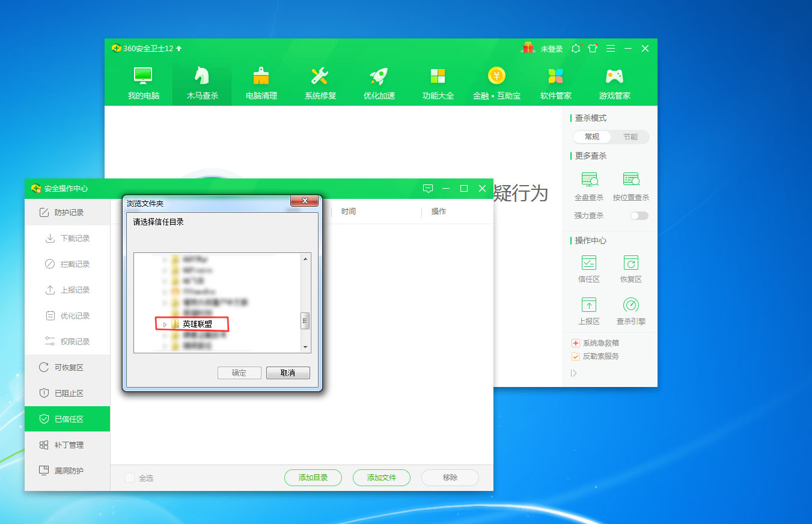Image resolution: width=812 pixels, height=524 pixels.
Task: Open the 我的电脑 section in 360安全卫士
Action: (143, 84)
